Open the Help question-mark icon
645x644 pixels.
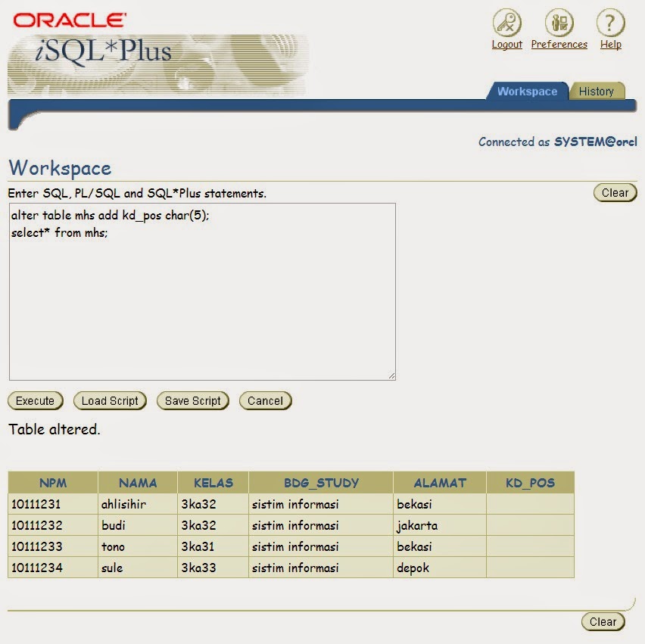tap(609, 24)
